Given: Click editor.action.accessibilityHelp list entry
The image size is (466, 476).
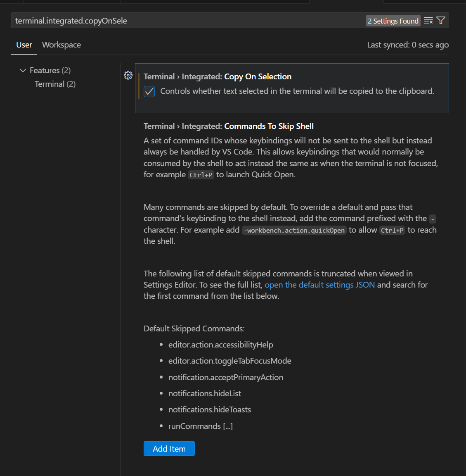Looking at the screenshot, I should [221, 345].
